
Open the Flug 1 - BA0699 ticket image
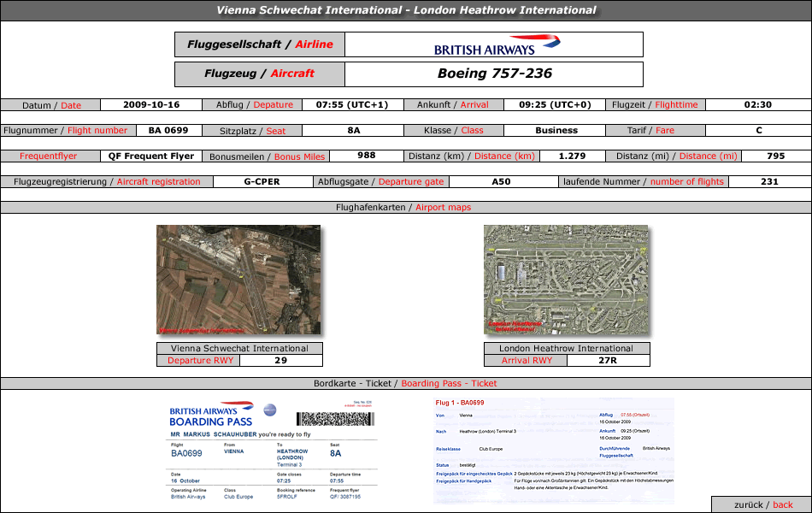click(x=554, y=451)
